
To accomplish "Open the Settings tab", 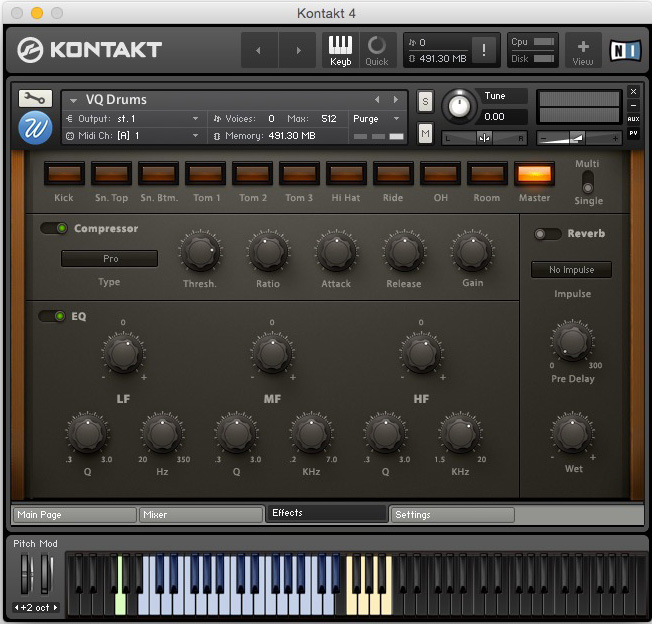I will point(451,515).
